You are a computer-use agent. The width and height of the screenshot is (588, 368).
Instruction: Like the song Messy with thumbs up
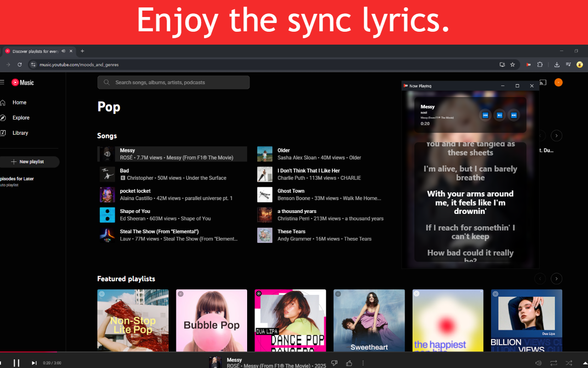point(349,363)
